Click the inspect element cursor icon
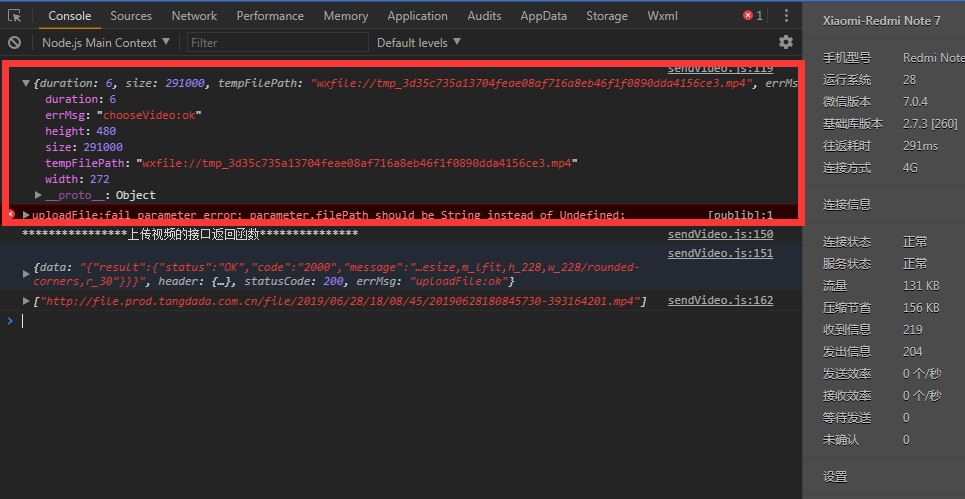The image size is (965, 499). (15, 16)
